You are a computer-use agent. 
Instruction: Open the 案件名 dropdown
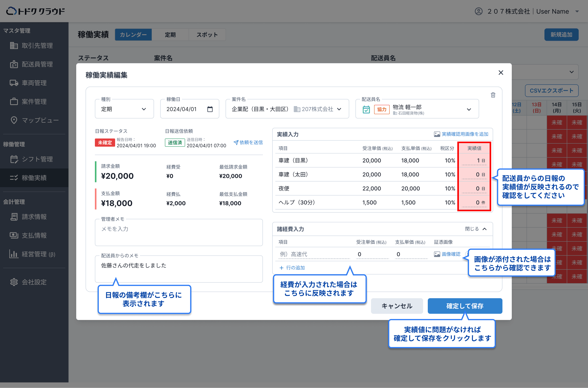point(287,109)
